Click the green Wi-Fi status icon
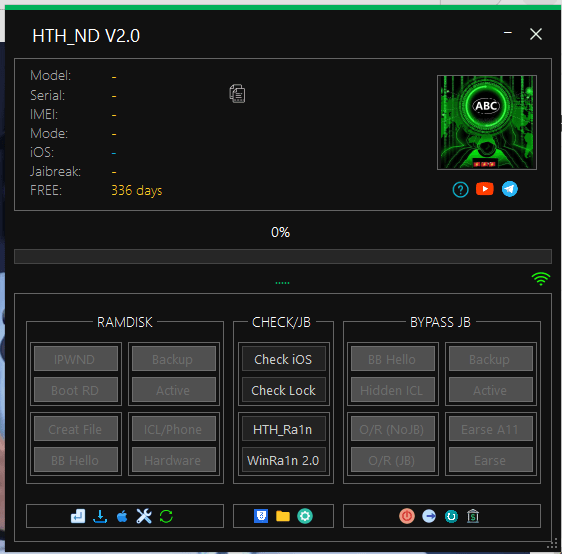The width and height of the screenshot is (562, 554). click(x=540, y=278)
